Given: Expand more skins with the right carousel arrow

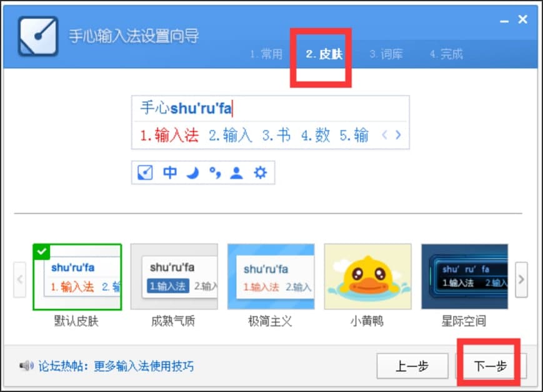Looking at the screenshot, I should point(521,280).
